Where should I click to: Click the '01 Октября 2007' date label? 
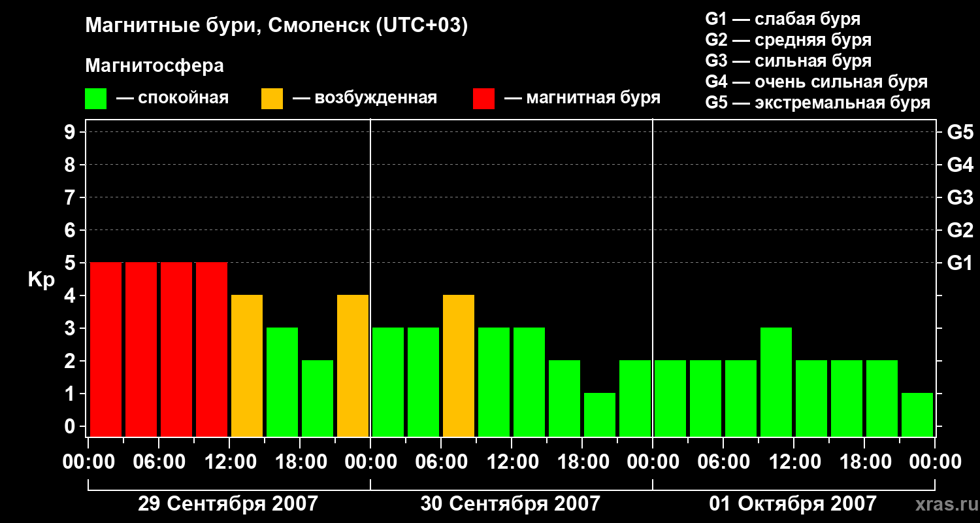[792, 504]
